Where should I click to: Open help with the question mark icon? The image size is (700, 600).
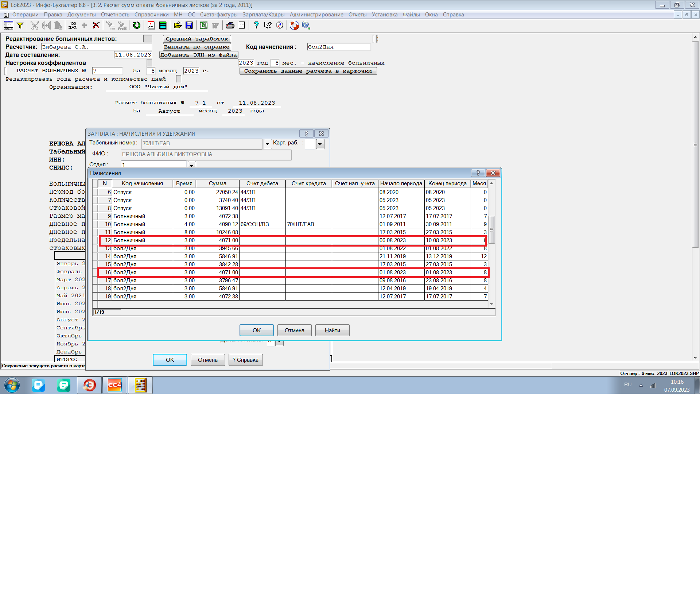256,25
